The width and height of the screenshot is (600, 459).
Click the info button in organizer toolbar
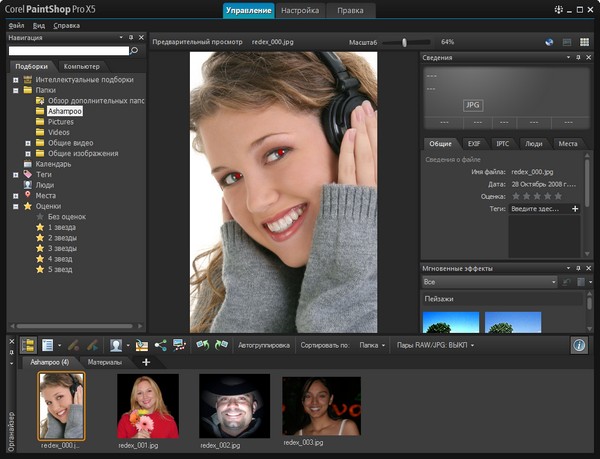coord(579,345)
